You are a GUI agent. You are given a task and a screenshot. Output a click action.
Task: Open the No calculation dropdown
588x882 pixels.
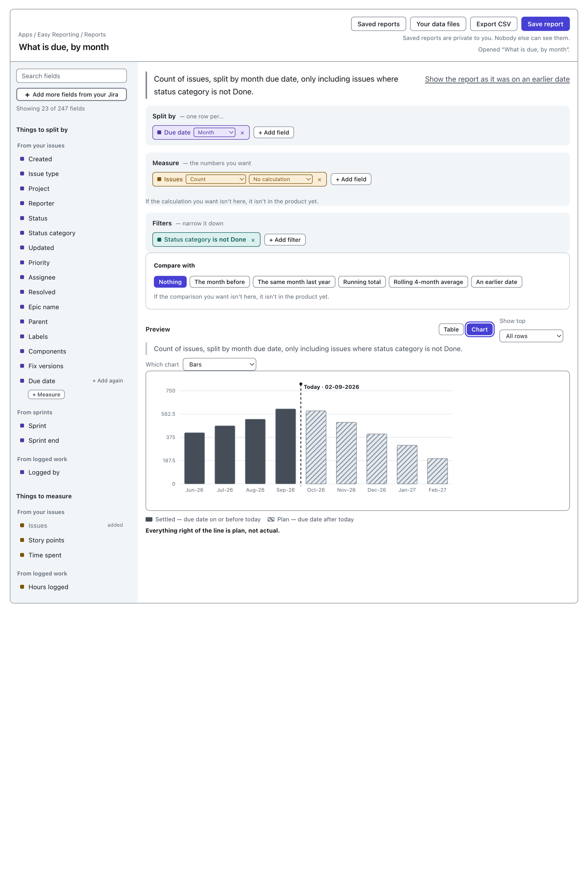coord(280,179)
